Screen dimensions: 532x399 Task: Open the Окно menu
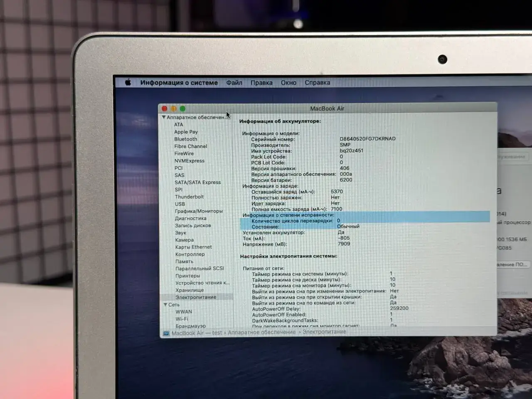(x=288, y=83)
